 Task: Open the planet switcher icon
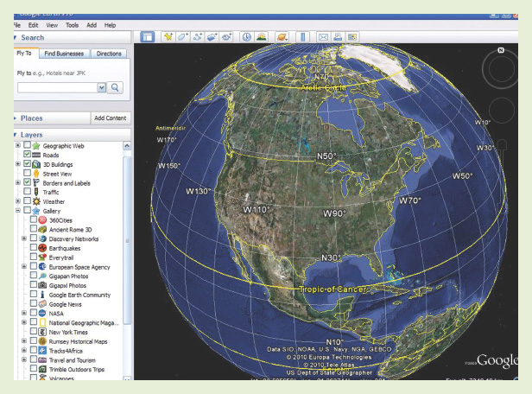pos(282,37)
